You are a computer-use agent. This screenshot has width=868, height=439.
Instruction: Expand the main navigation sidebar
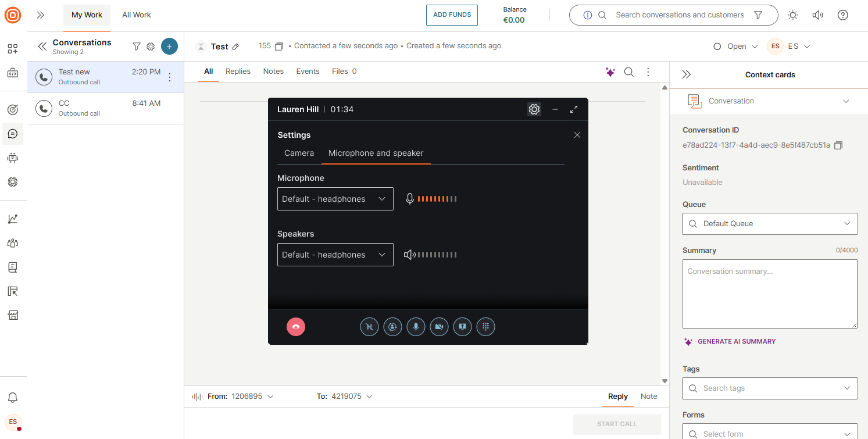[x=40, y=15]
